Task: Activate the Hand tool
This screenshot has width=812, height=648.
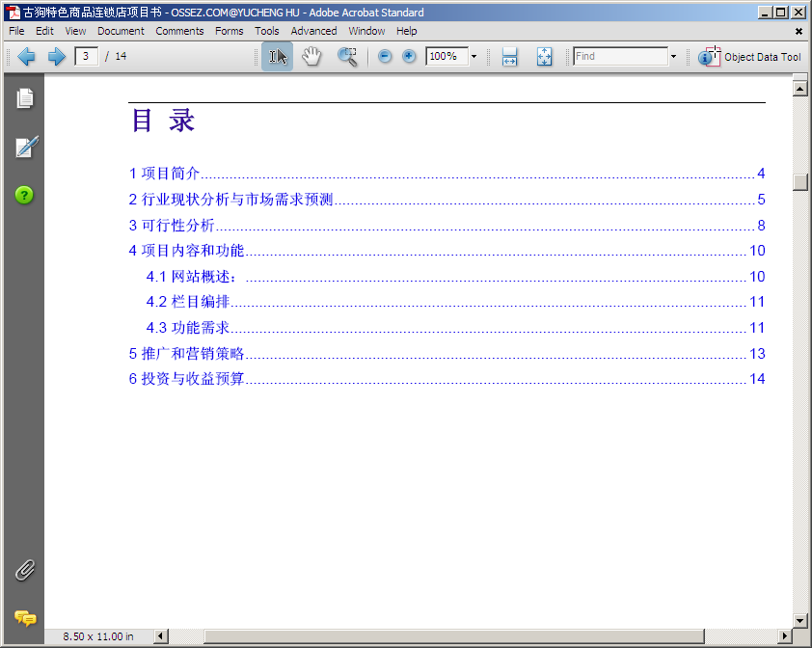Action: pyautogui.click(x=311, y=57)
